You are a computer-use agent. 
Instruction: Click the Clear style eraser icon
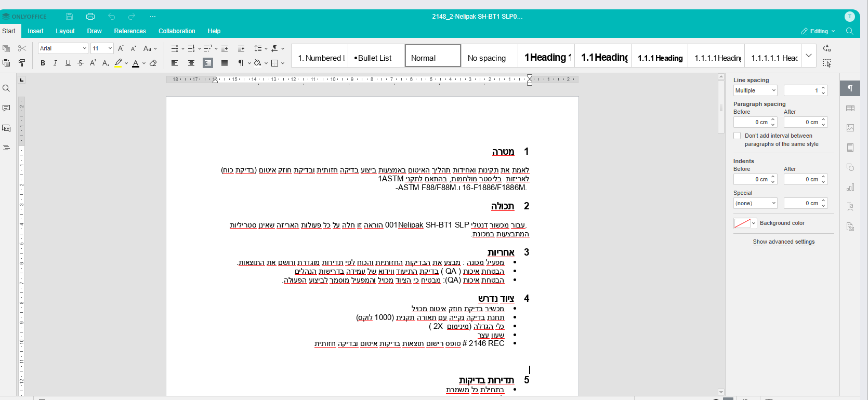[x=153, y=63]
